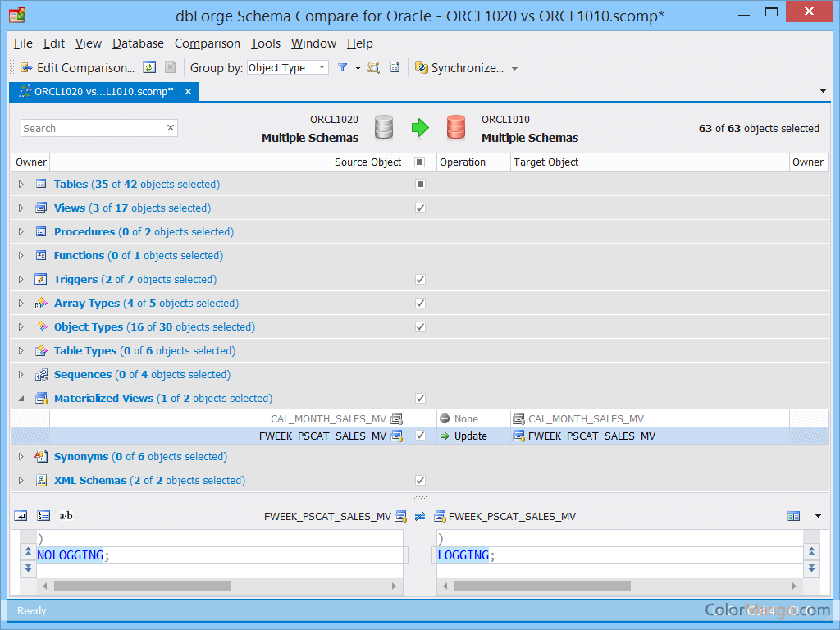840x630 pixels.
Task: Expand the Sequences group
Action: (x=21, y=374)
